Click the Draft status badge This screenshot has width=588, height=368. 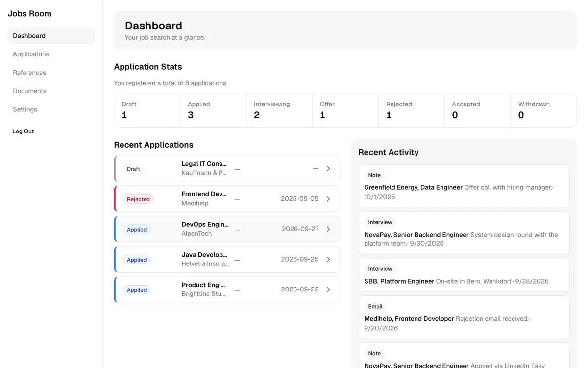click(133, 169)
